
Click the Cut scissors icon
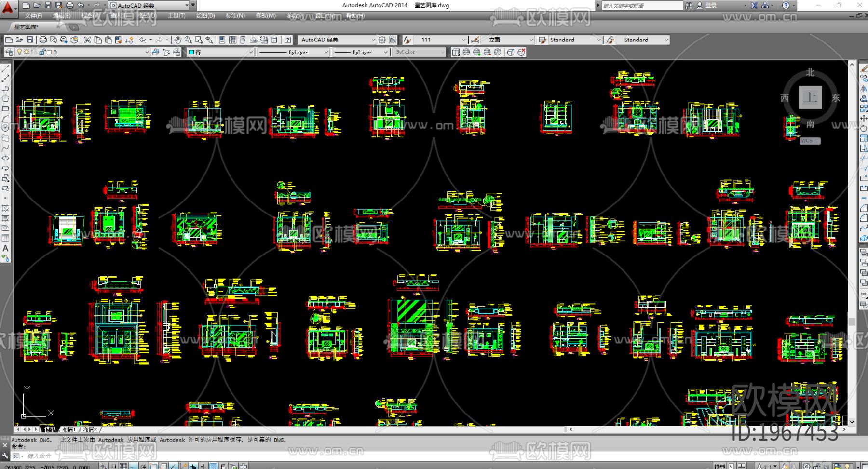click(87, 40)
